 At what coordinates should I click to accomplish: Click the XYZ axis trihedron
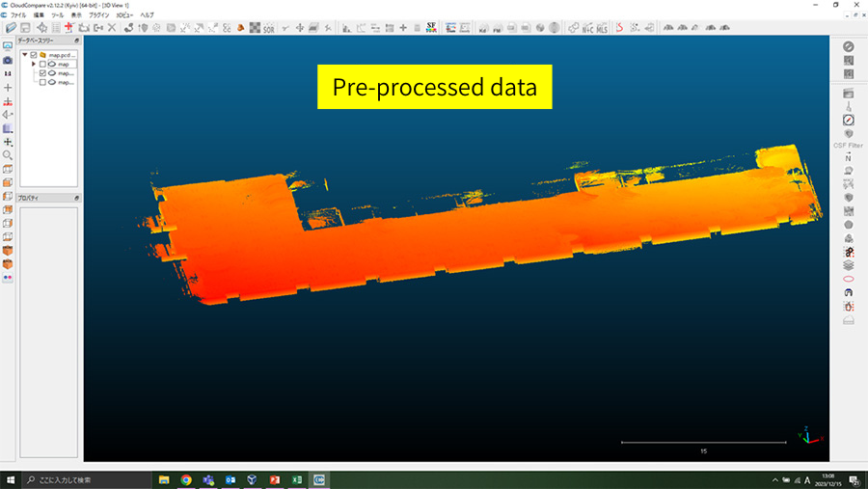pyautogui.click(x=810, y=436)
